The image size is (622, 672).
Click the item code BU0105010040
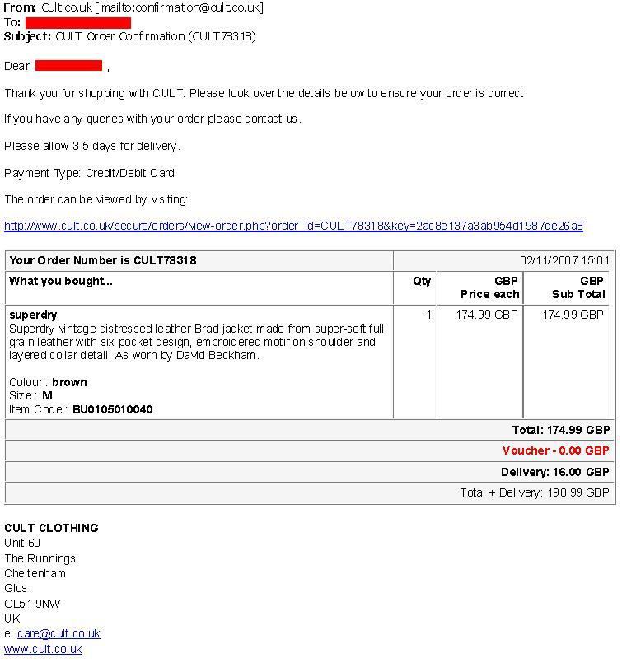113,410
